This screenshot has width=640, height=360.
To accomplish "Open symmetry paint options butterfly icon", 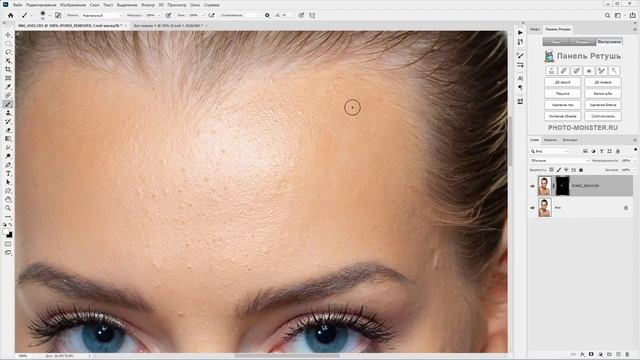I will click(x=312, y=15).
